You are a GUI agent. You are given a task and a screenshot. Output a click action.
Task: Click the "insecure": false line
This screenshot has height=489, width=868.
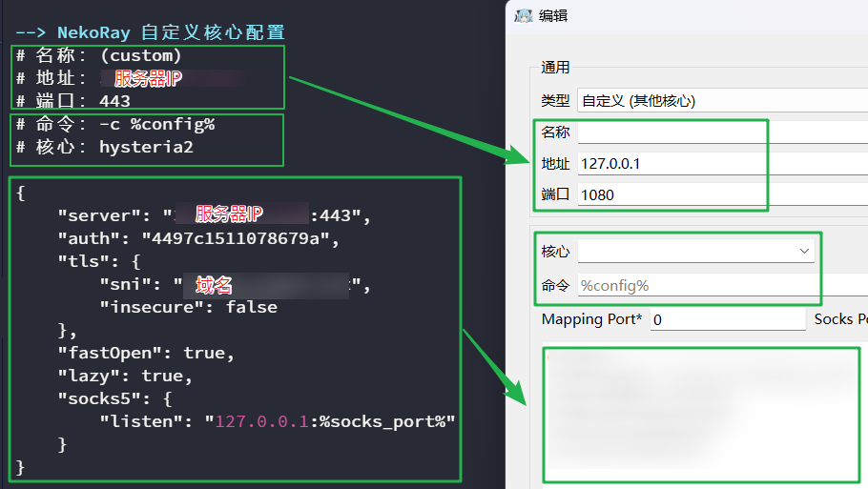click(188, 307)
